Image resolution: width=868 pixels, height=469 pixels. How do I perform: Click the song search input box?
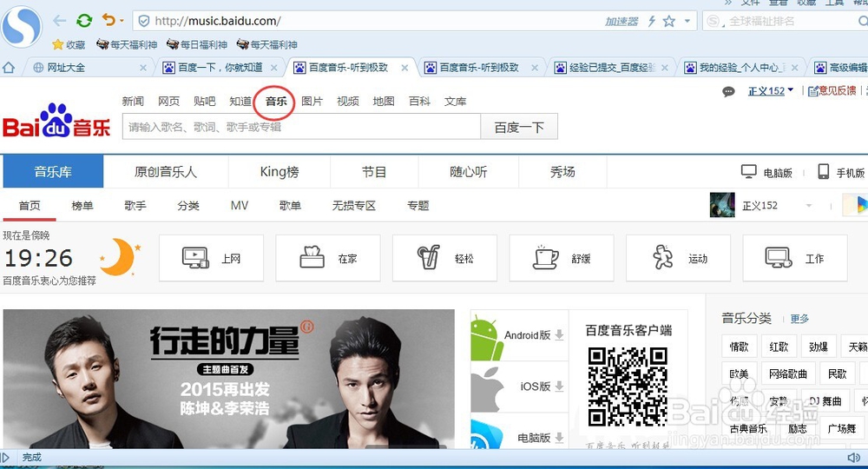point(301,127)
